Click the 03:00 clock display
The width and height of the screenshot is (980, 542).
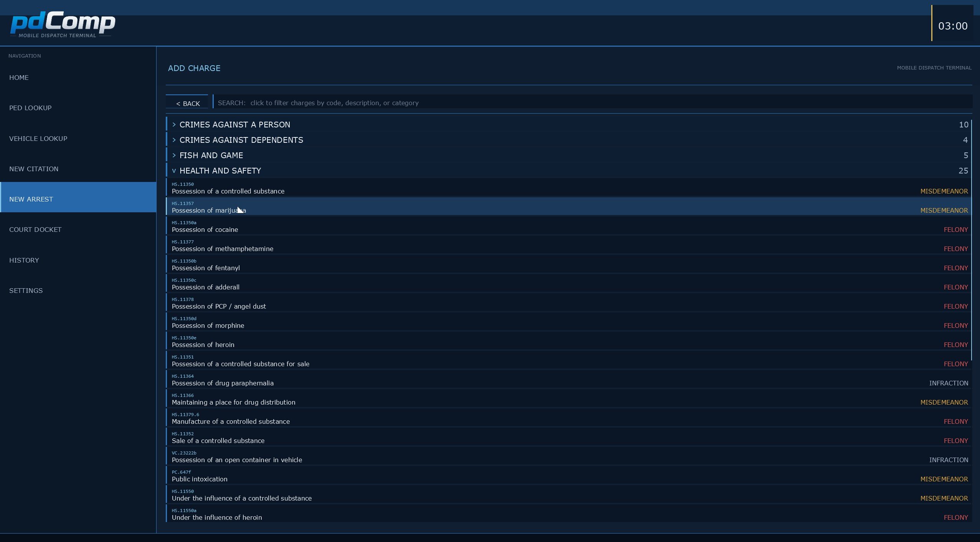pos(952,26)
